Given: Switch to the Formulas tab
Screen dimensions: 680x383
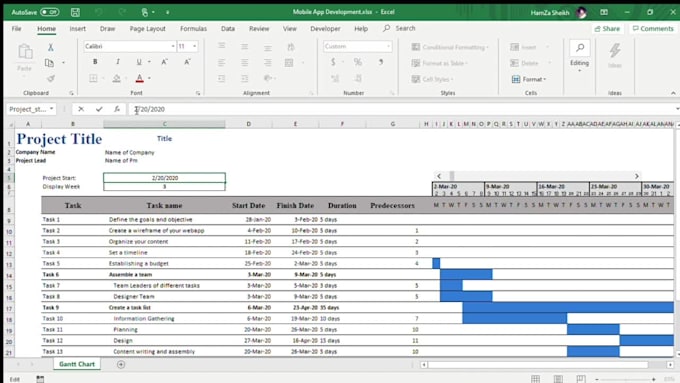Looking at the screenshot, I should click(x=193, y=29).
